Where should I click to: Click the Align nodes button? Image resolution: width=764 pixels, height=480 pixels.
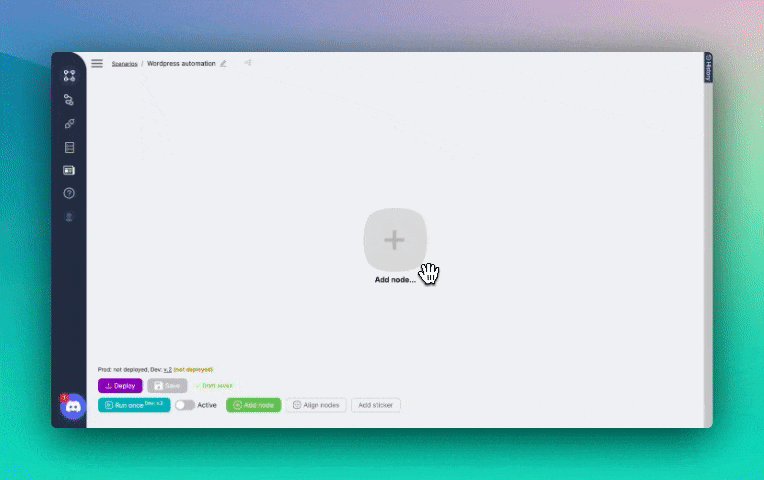tap(316, 405)
